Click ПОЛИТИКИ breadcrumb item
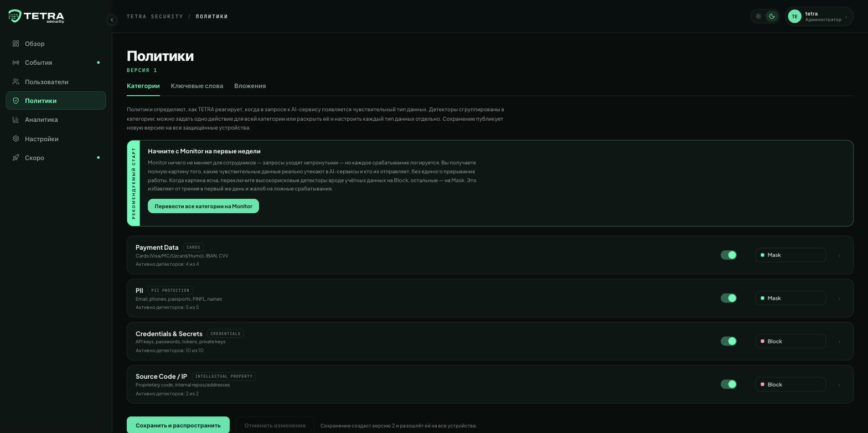 click(212, 17)
